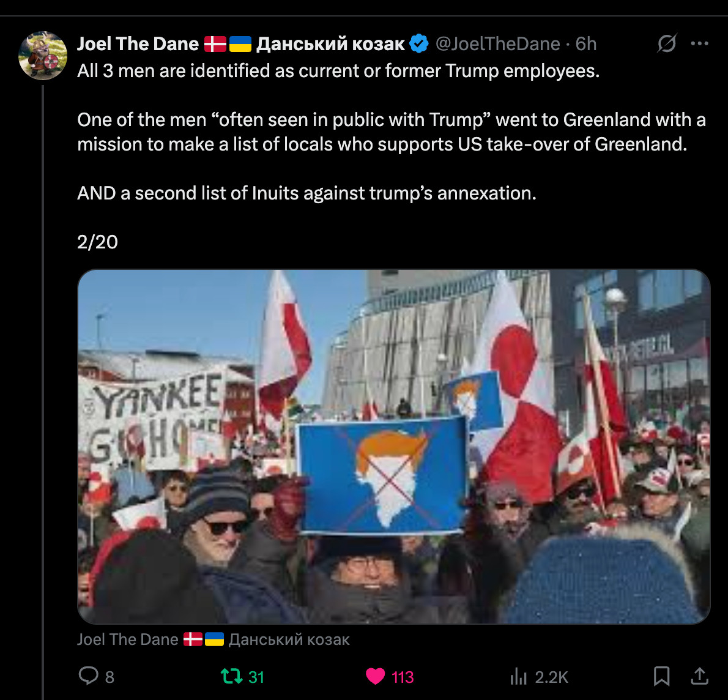728x700 pixels.
Task: Repost the tweet using the retweet icon
Action: (231, 676)
